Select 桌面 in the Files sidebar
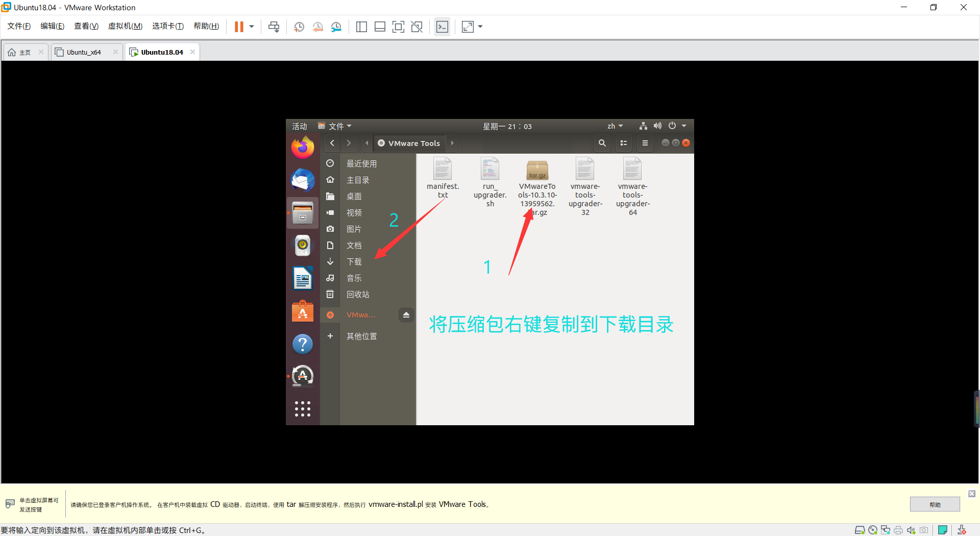 tap(368, 196)
